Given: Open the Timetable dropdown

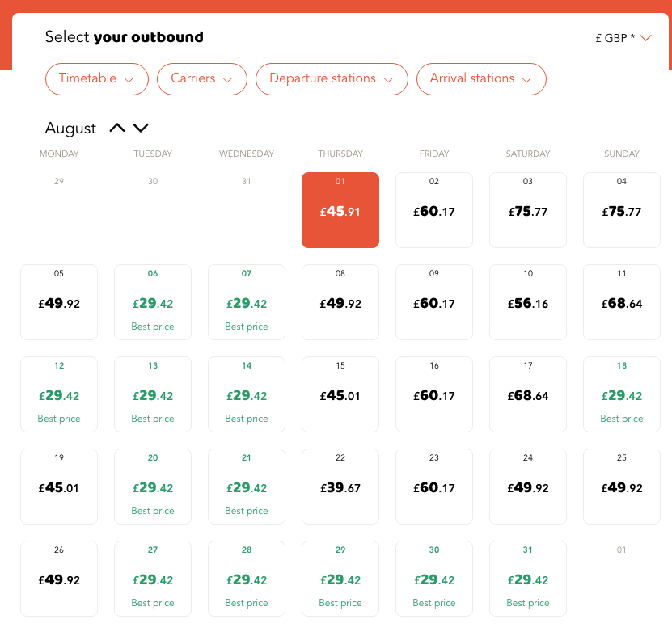Looking at the screenshot, I should 96,79.
